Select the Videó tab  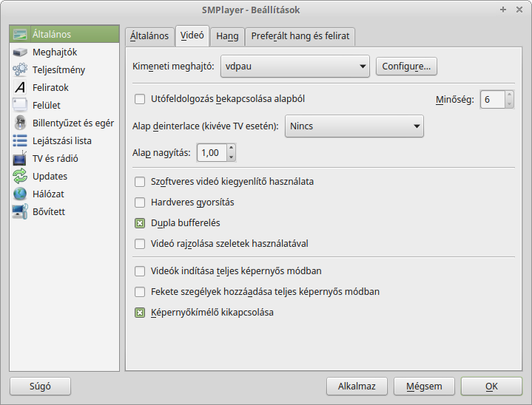pos(192,35)
